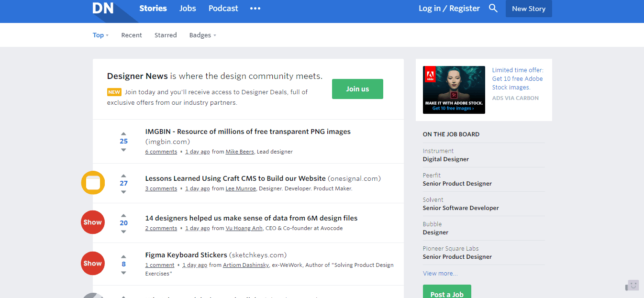Downvote the 14 designers story
The height and width of the screenshot is (298, 644).
[x=123, y=232]
